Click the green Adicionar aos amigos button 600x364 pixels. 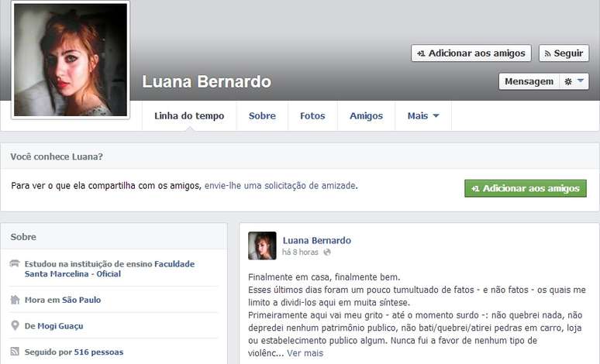(526, 188)
